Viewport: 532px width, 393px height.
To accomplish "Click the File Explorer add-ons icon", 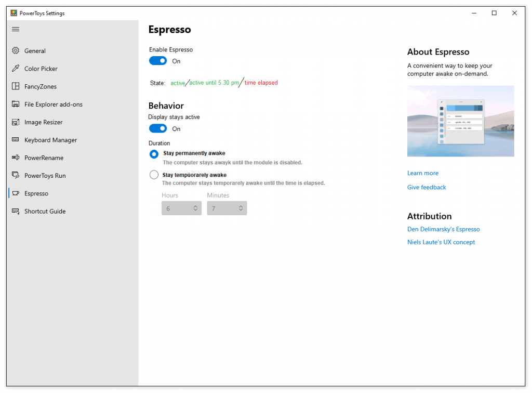I will pyautogui.click(x=16, y=104).
